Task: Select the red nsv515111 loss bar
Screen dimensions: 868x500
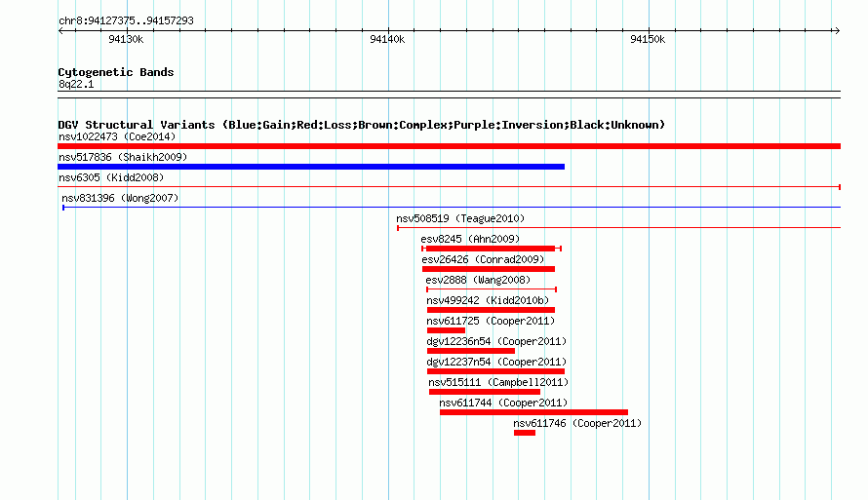Action: [485, 392]
